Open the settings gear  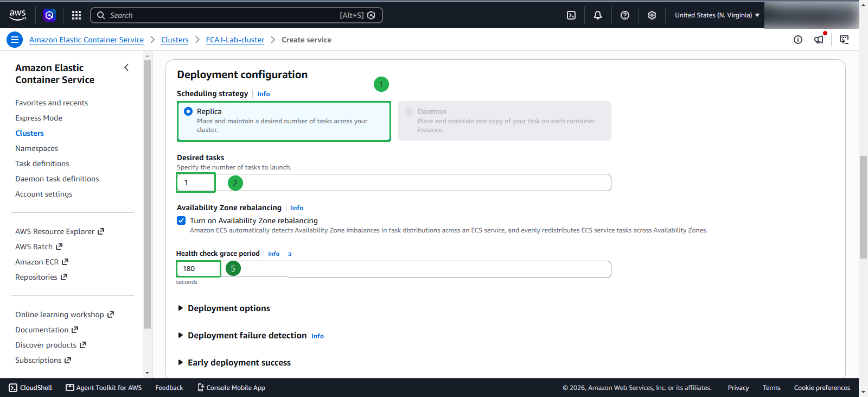[652, 15]
